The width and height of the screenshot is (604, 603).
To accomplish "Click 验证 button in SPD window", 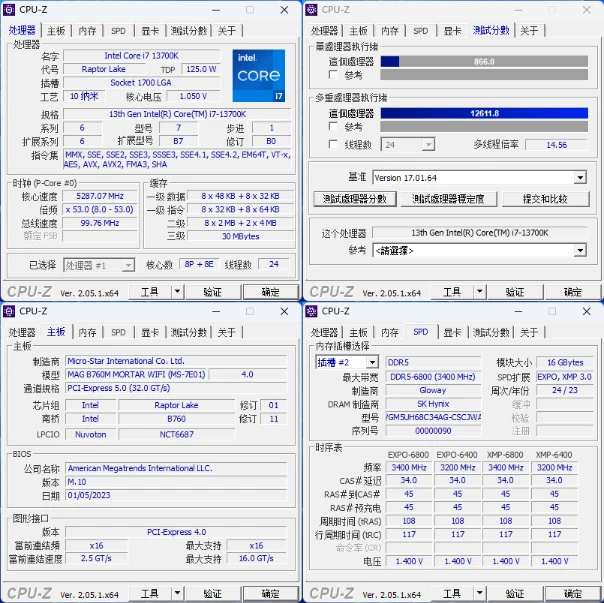I will pyautogui.click(x=515, y=593).
